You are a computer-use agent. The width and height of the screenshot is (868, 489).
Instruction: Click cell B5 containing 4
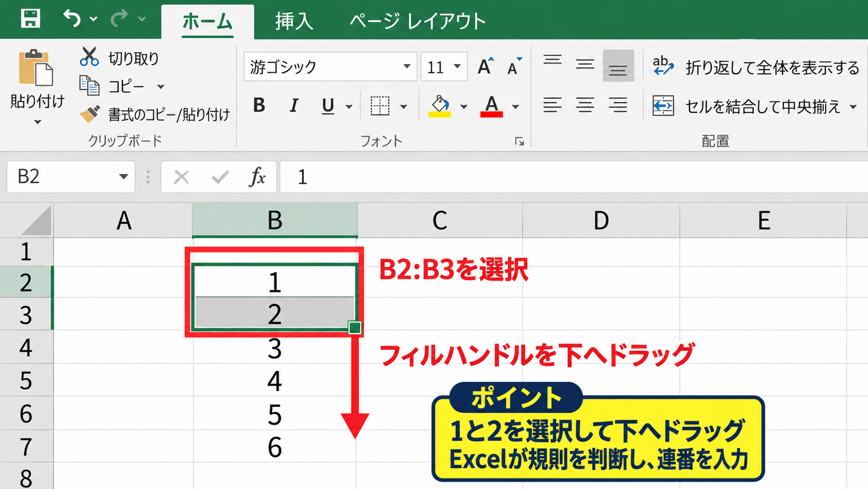[275, 380]
